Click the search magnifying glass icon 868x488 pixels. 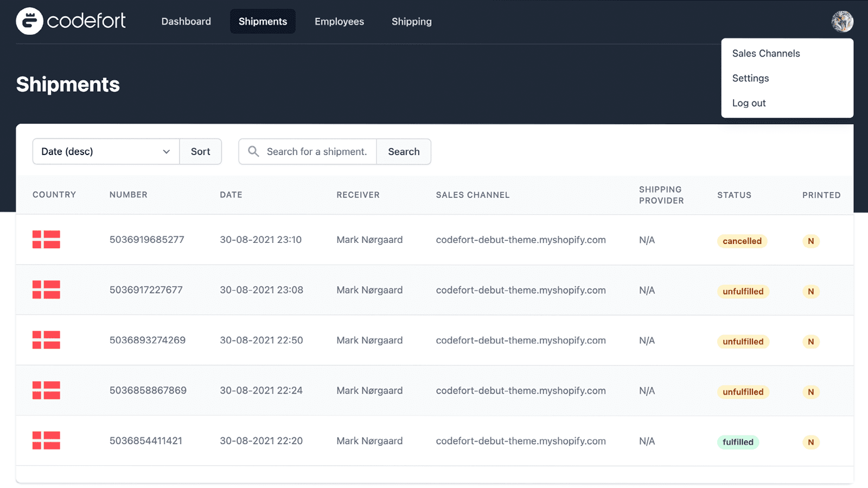(253, 151)
